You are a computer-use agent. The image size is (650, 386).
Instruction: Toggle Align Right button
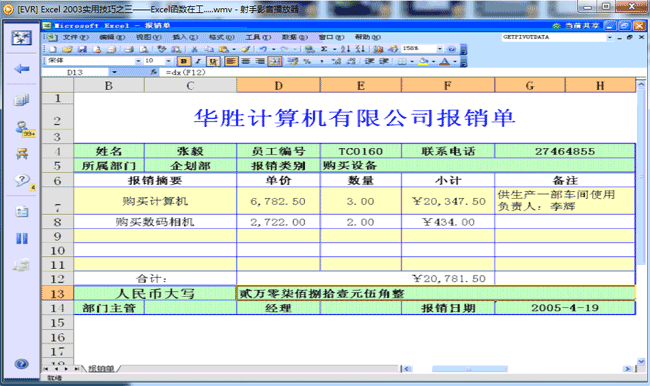click(x=260, y=61)
